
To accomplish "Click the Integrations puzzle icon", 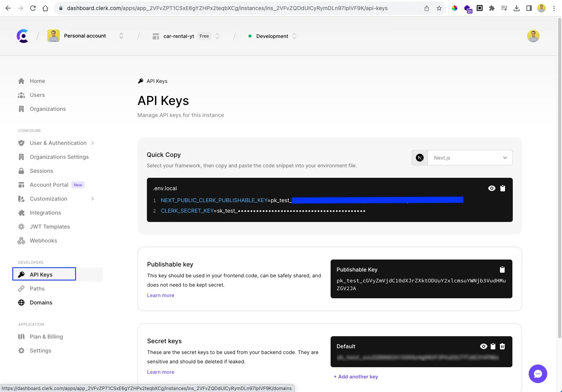I will (21, 213).
